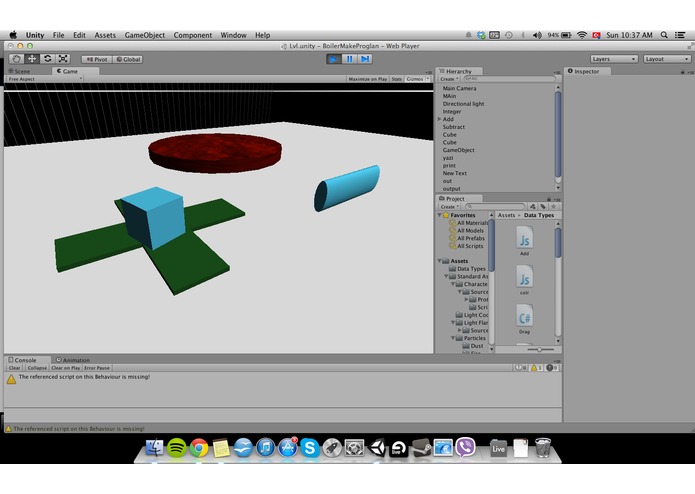Click the Search by Type icon in Project
Screen dimensions: 695x494
[x=532, y=206]
